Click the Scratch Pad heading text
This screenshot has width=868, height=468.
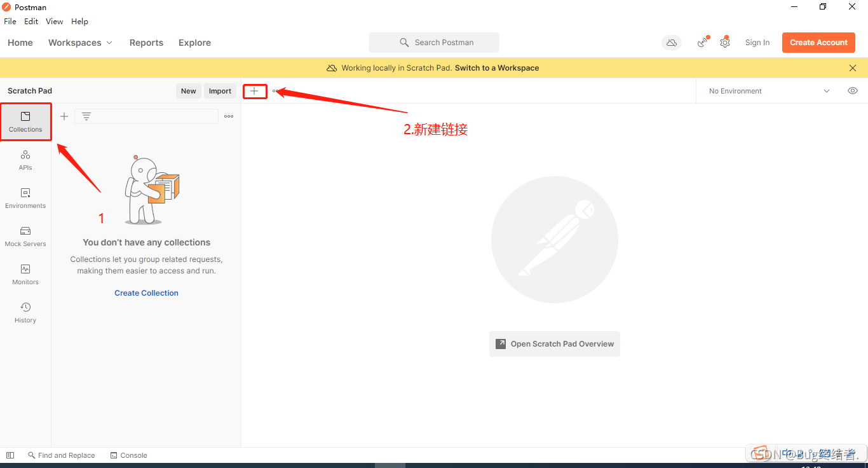[30, 91]
